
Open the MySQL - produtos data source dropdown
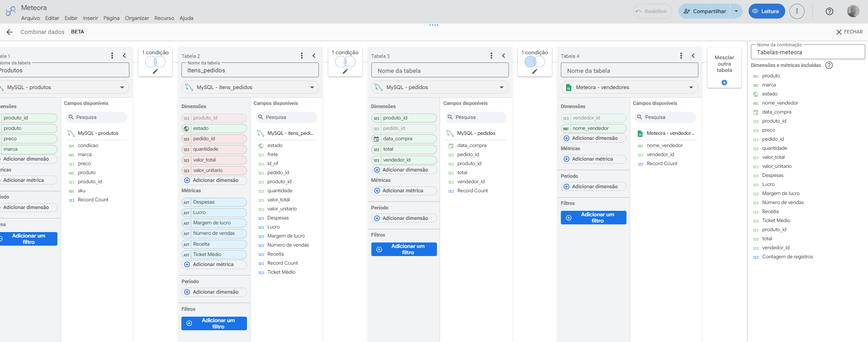[x=63, y=87]
